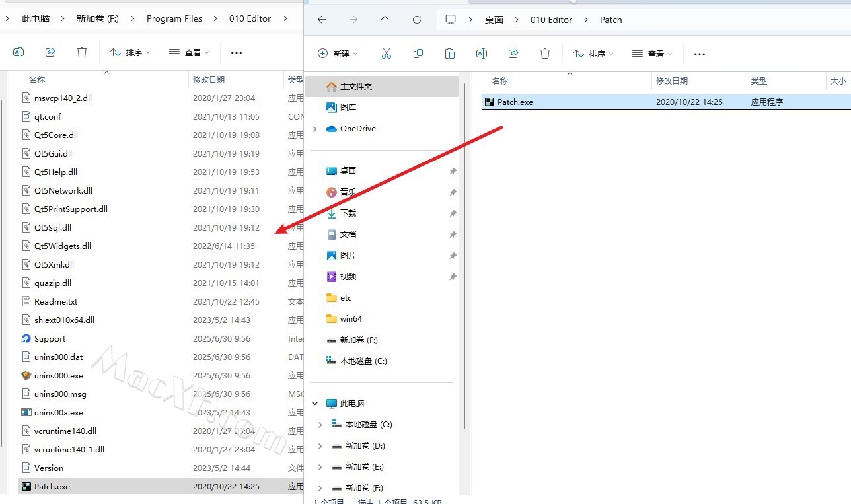Unpin 音乐 using its pin icon
851x504 pixels.
[453, 192]
